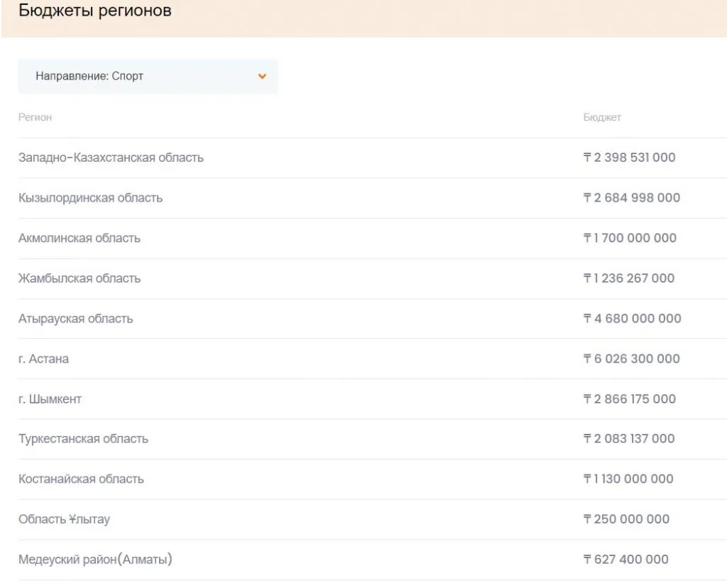The width and height of the screenshot is (727, 588).
Task: Click 'Акмолинская область' in the list
Action: (80, 238)
